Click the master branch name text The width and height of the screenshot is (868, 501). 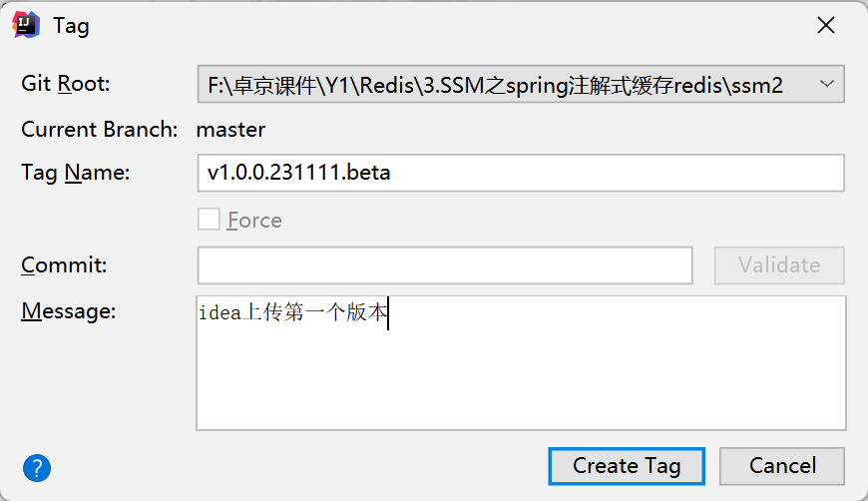click(x=230, y=129)
